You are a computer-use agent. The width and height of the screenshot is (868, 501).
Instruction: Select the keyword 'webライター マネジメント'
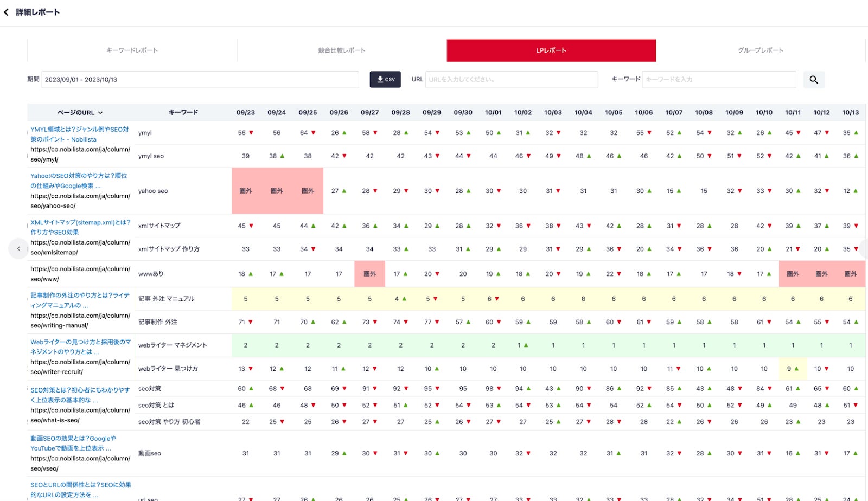[x=173, y=345]
